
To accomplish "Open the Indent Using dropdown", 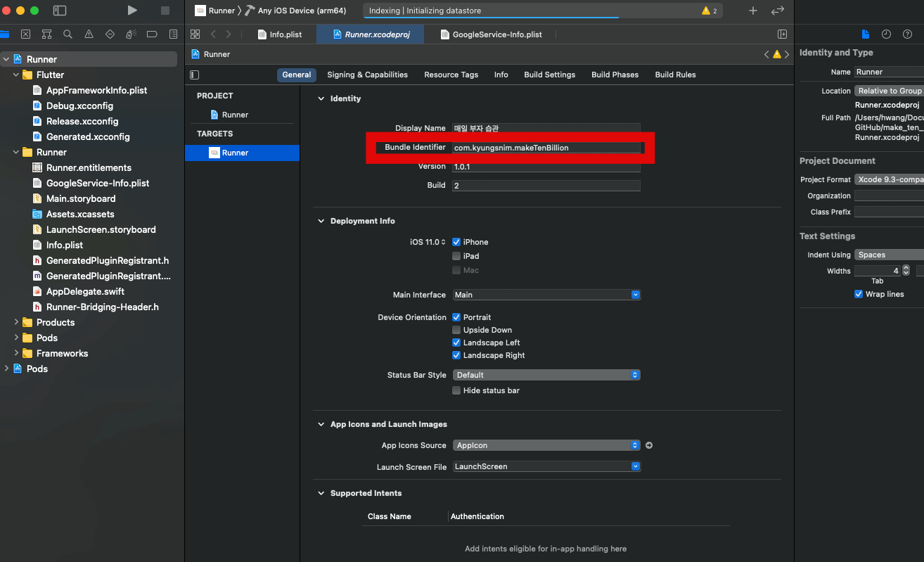I will tap(889, 255).
